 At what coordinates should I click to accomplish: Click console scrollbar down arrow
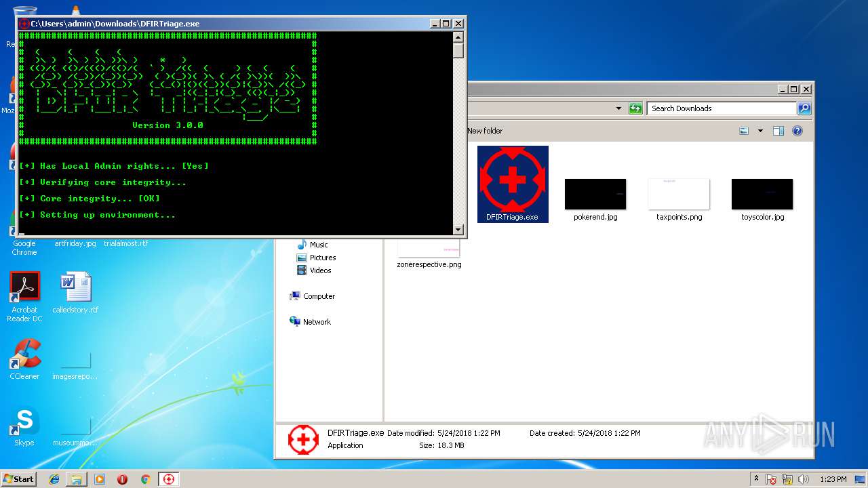pyautogui.click(x=458, y=229)
